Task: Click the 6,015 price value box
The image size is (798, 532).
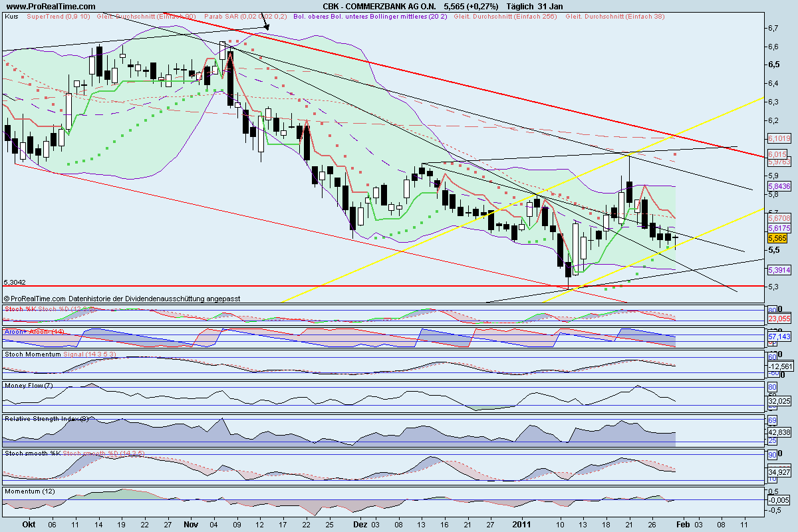Action: pos(778,154)
